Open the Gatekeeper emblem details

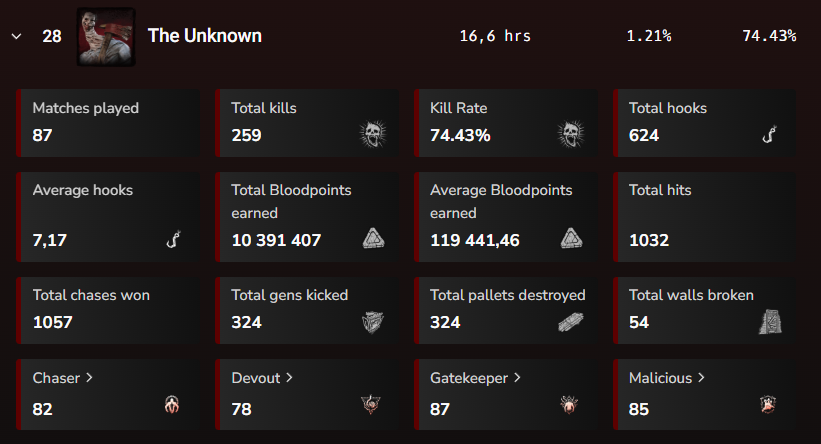(x=475, y=378)
